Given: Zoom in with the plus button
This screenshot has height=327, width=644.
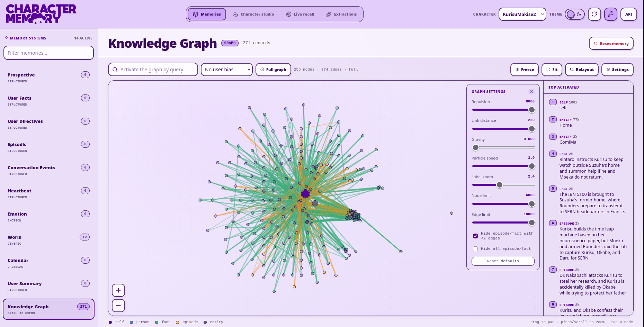Looking at the screenshot, I should point(118,290).
